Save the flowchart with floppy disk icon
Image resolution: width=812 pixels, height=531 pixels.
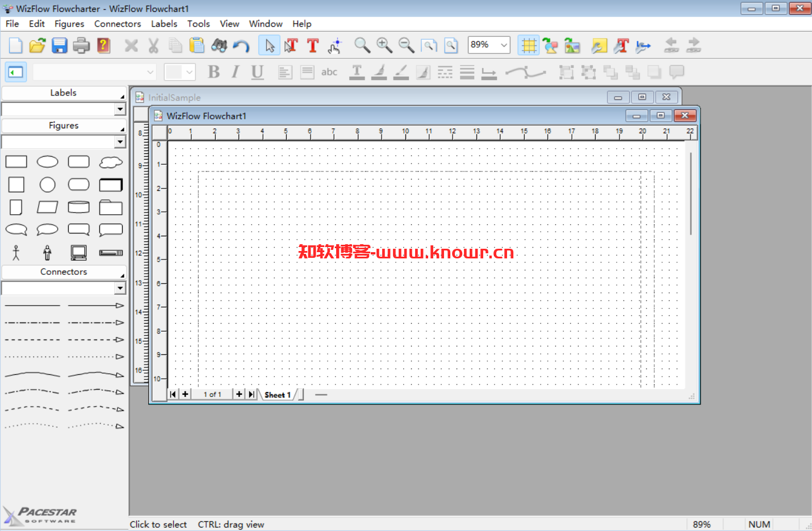[60, 45]
